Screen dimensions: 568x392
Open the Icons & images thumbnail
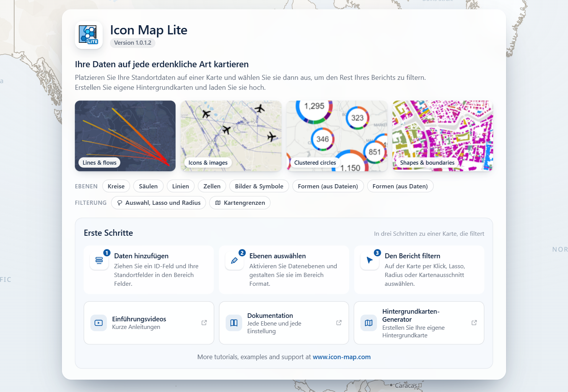231,136
